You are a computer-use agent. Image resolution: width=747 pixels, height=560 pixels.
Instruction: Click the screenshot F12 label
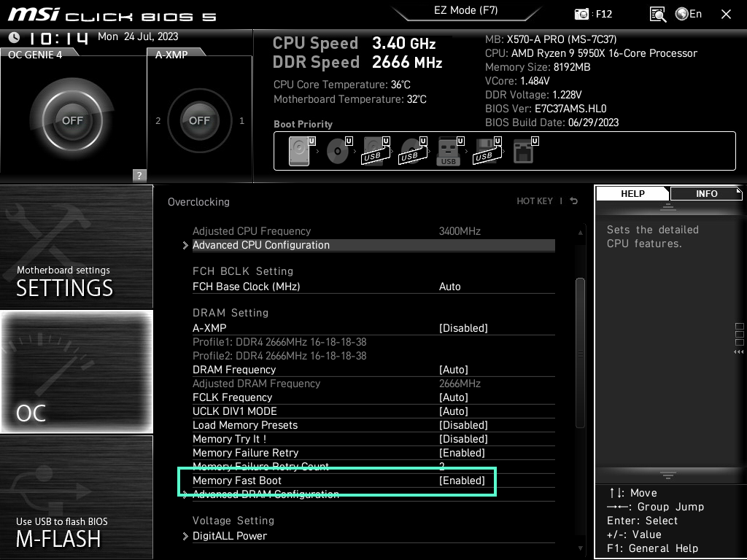pos(592,14)
